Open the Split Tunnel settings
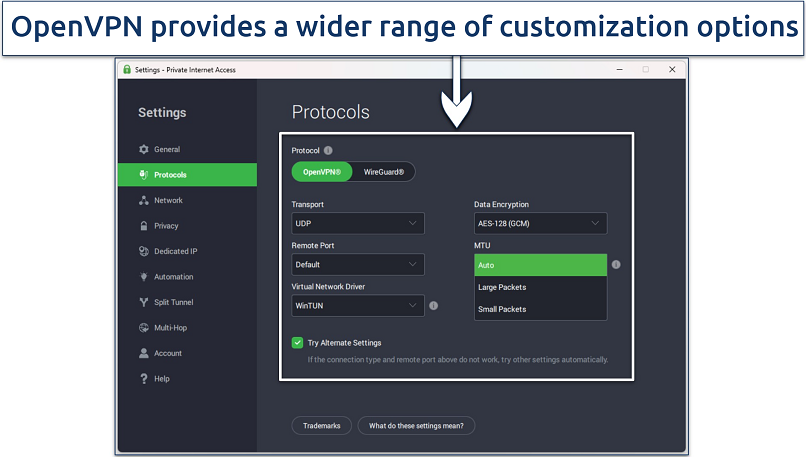 188,302
